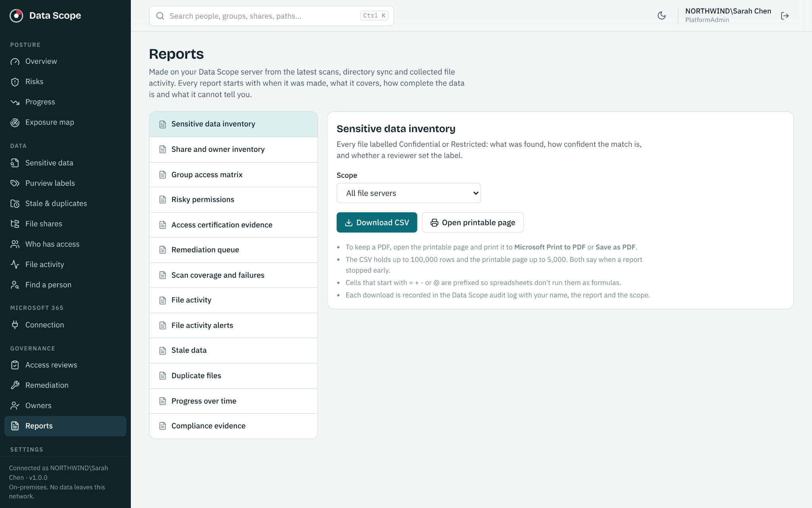This screenshot has width=812, height=508.
Task: Open Exposure map via its radar icon
Action: 15,123
